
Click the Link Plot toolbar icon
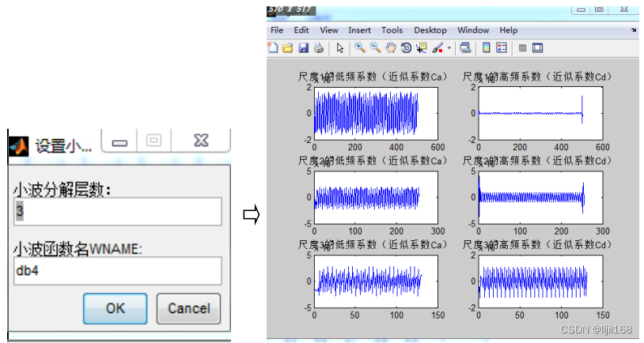click(465, 48)
